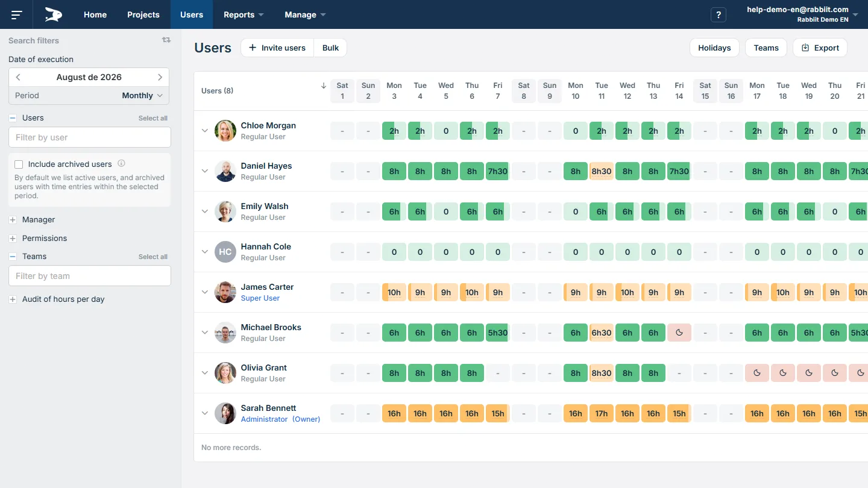Click the Filter by user field
The height and width of the screenshot is (488, 868).
(x=90, y=137)
